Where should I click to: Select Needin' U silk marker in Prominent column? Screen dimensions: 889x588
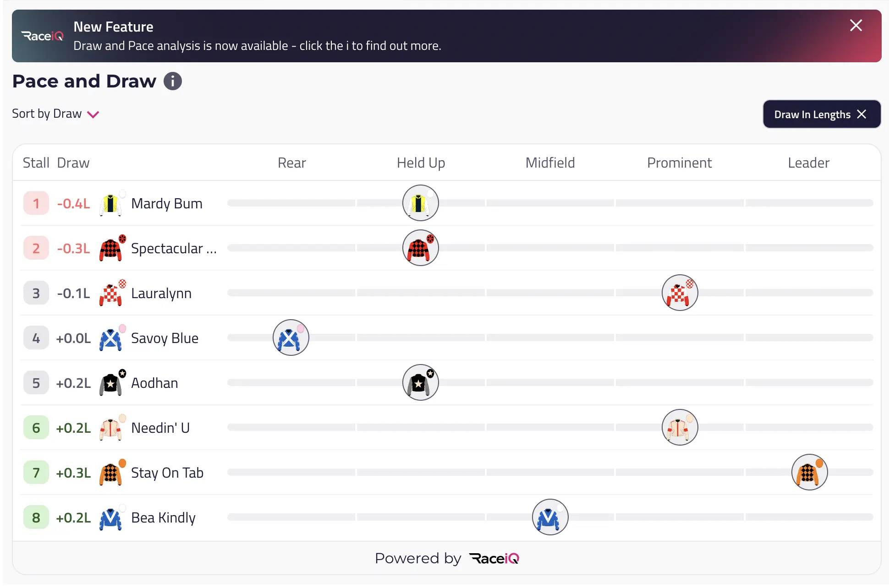680,427
